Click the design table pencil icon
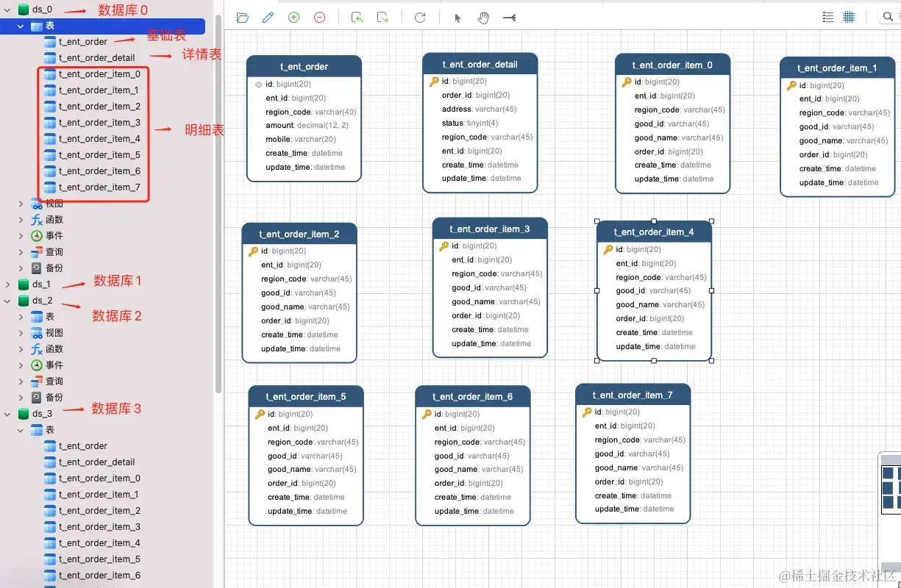 [x=268, y=17]
